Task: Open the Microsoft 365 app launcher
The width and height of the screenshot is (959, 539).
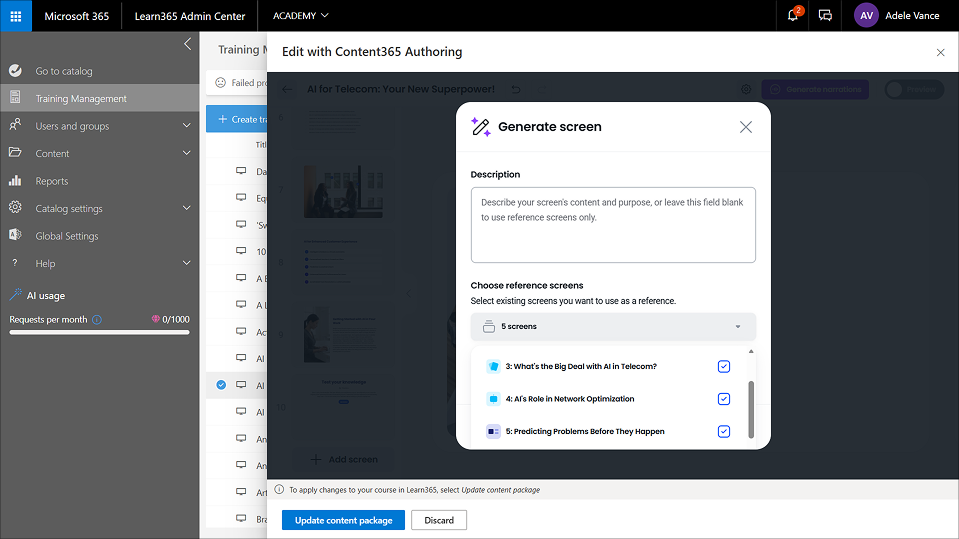Action: [16, 16]
